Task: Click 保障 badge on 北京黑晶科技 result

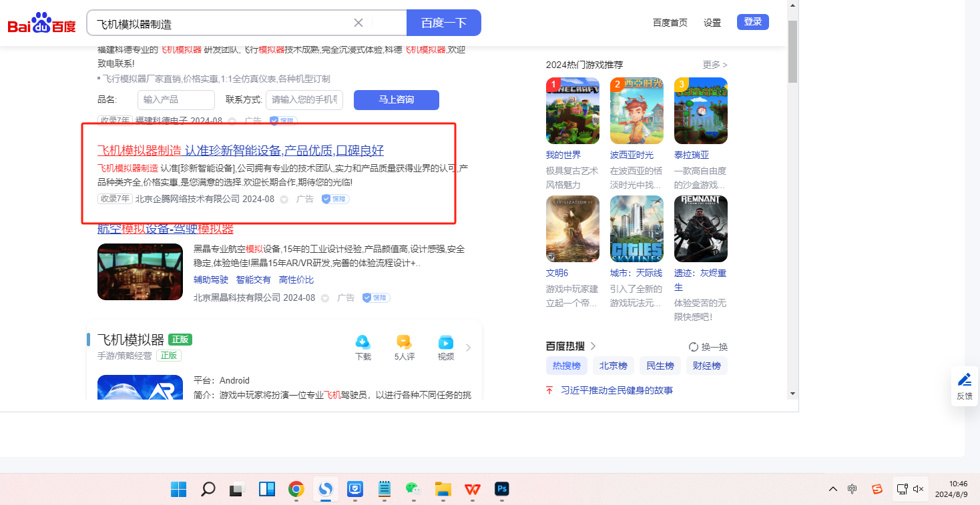Action: tap(376, 298)
